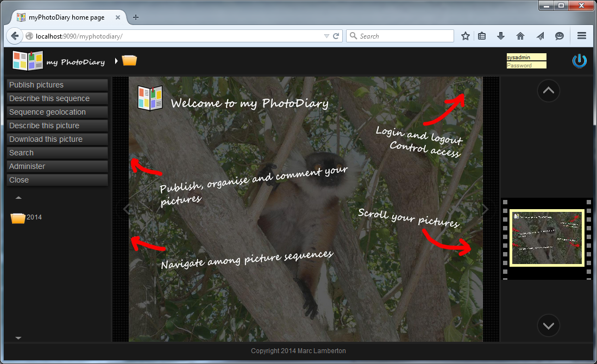Bookmark this page with the star icon
Screen dimensions: 597x364
[466, 36]
